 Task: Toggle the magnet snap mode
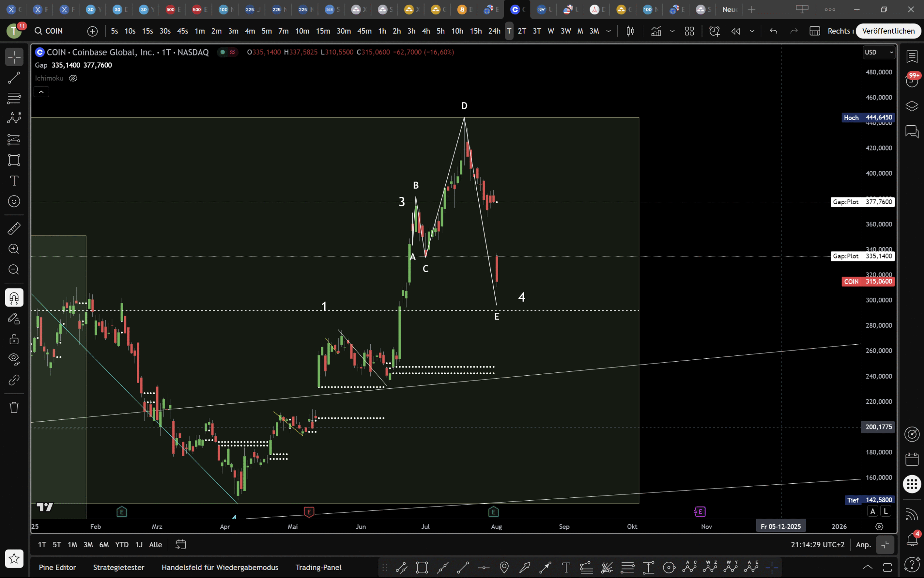(x=14, y=298)
